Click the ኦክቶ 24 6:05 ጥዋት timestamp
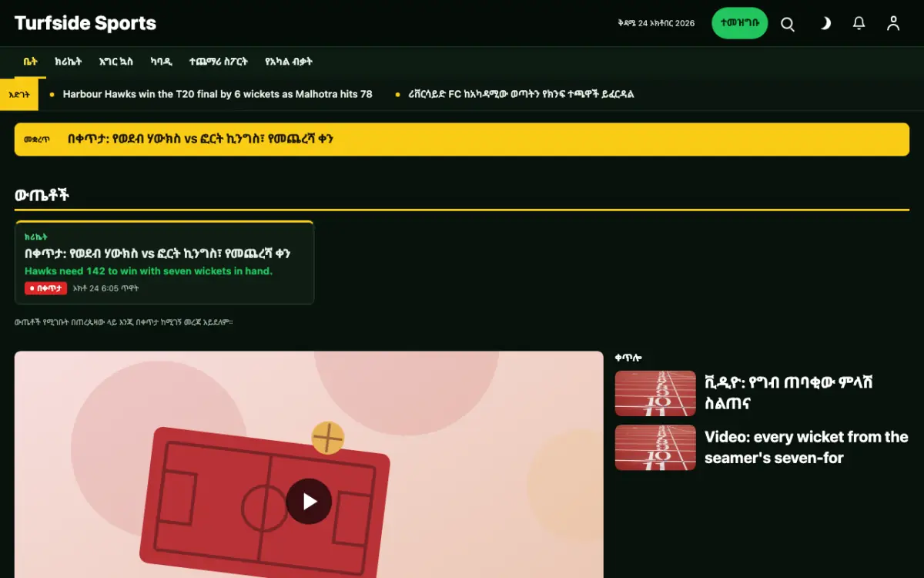This screenshot has width=924, height=578. coord(105,288)
